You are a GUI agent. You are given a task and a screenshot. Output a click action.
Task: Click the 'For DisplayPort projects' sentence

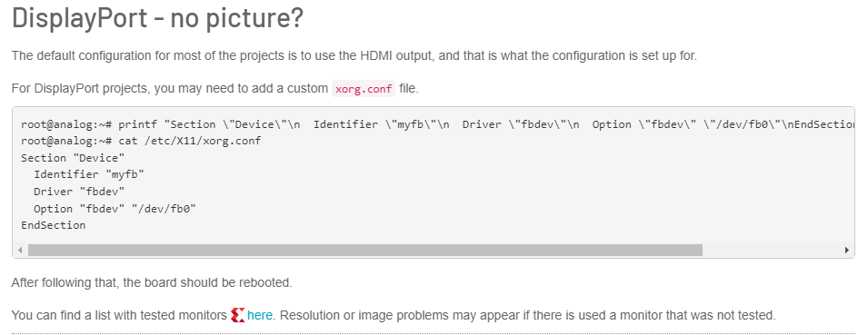tap(215, 89)
